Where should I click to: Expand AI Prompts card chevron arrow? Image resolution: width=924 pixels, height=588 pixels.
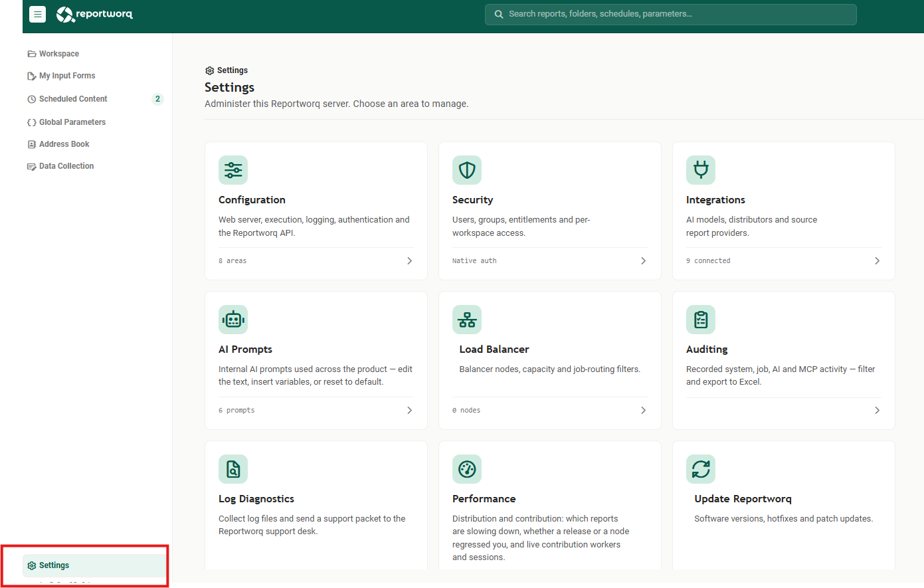coord(409,411)
